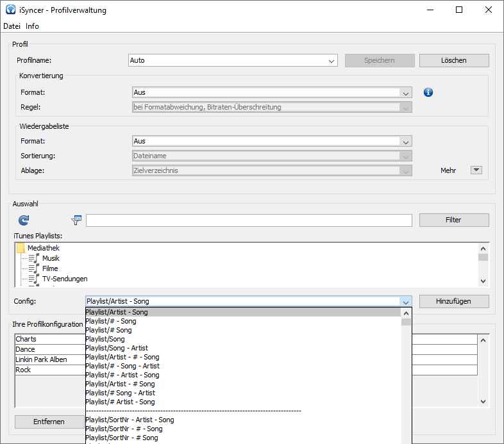Choose Playlist/Artist - # - Song option
The height and width of the screenshot is (444, 504).
243,358
